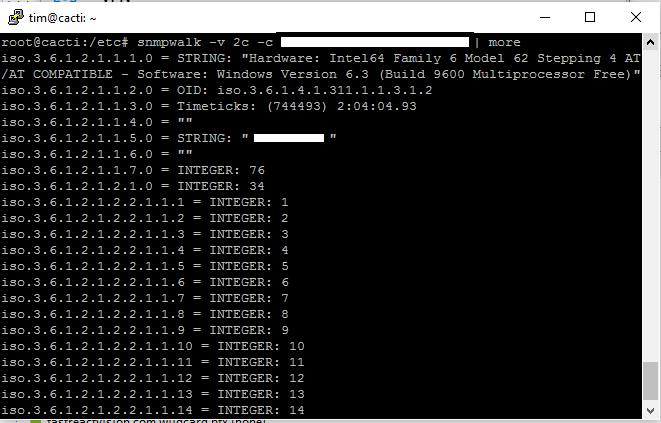Click the row ending 'INTEGER: 3'
661x423 pixels.
[145, 234]
